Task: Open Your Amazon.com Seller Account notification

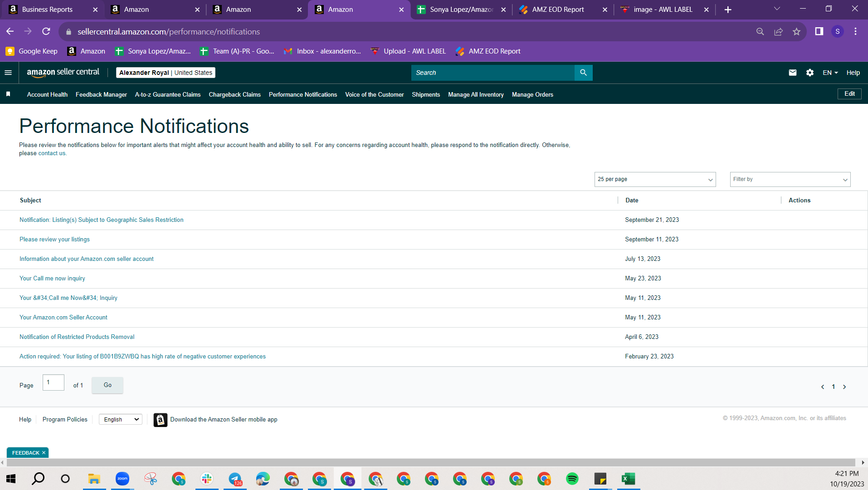Action: tap(63, 318)
